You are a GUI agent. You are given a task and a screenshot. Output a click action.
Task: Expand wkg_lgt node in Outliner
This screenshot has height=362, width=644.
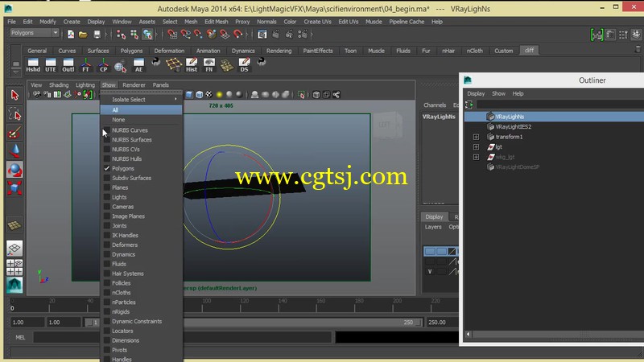point(476,157)
